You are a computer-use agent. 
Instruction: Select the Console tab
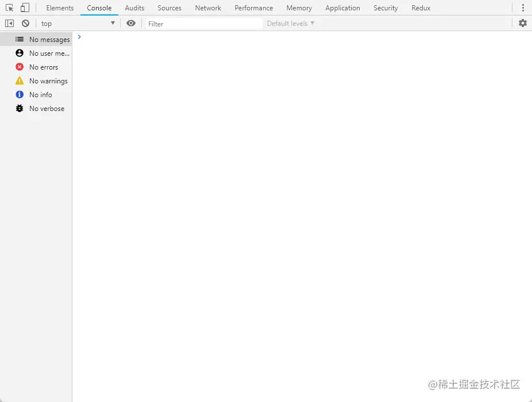(x=99, y=8)
